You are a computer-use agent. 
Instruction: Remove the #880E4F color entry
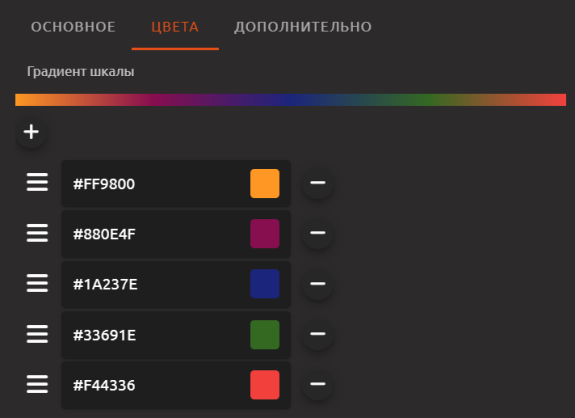(x=318, y=233)
